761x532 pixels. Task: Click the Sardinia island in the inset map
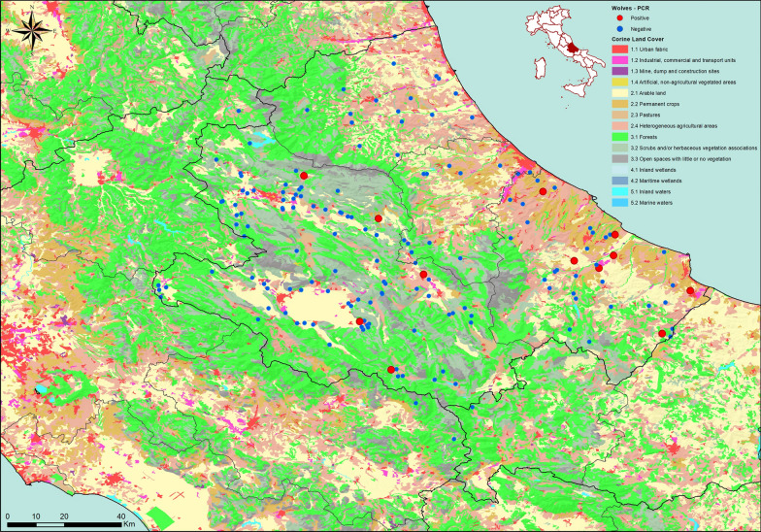pos(540,68)
